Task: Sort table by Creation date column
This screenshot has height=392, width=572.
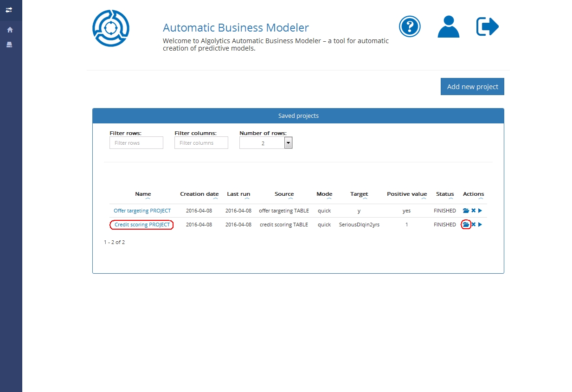Action: click(x=199, y=194)
